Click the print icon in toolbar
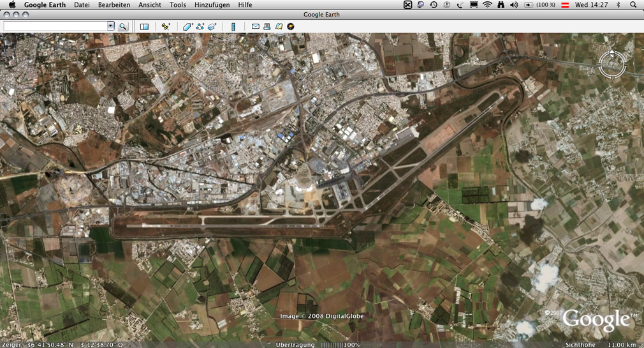 point(267,27)
